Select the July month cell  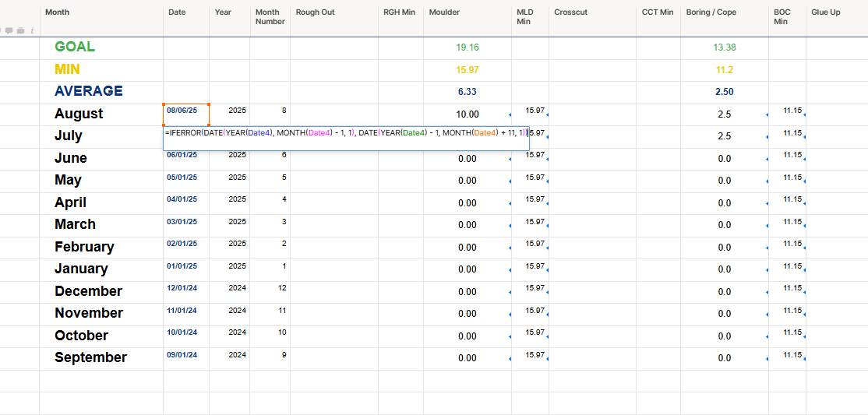pyautogui.click(x=101, y=137)
